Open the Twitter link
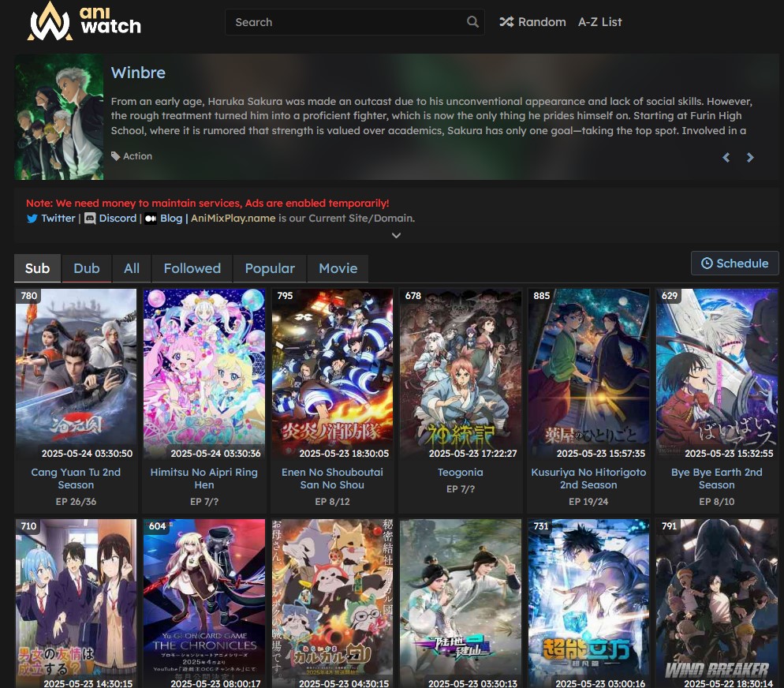784x688 pixels. pos(58,219)
